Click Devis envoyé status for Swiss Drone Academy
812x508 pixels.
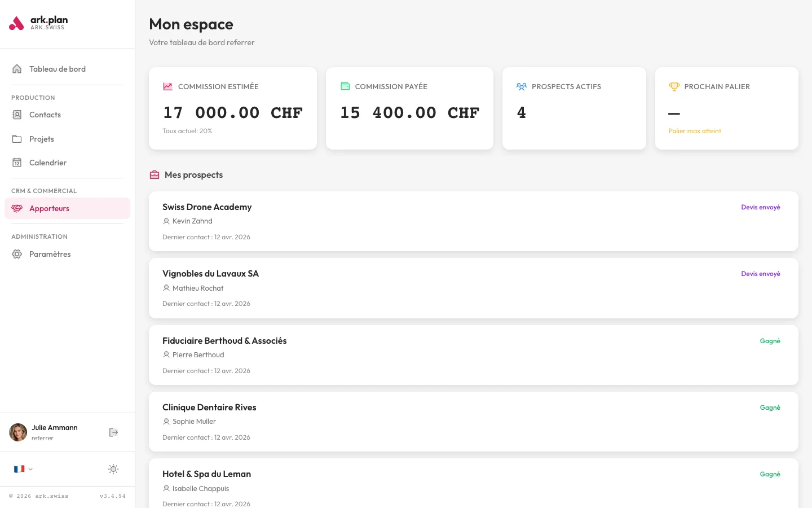(x=760, y=207)
